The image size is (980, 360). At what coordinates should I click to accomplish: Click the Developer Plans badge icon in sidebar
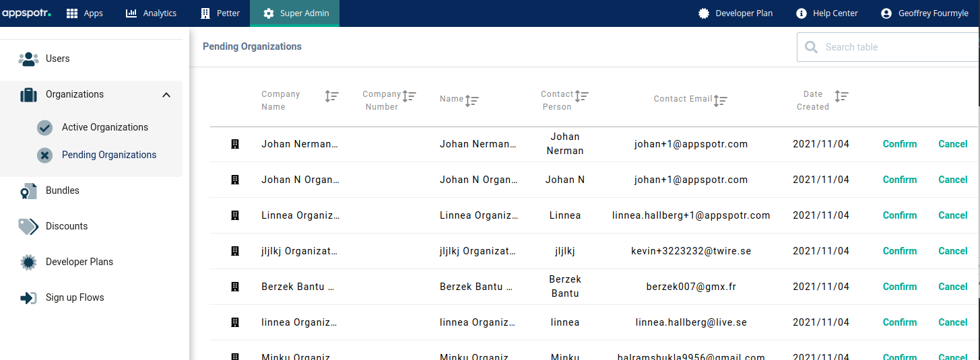(28, 262)
